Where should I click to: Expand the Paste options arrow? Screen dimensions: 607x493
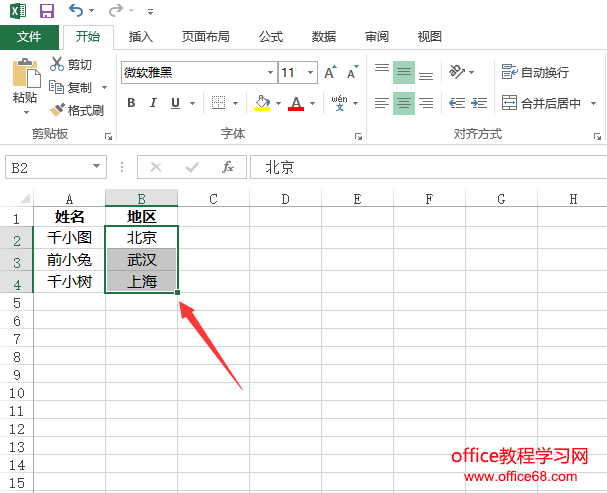click(26, 113)
